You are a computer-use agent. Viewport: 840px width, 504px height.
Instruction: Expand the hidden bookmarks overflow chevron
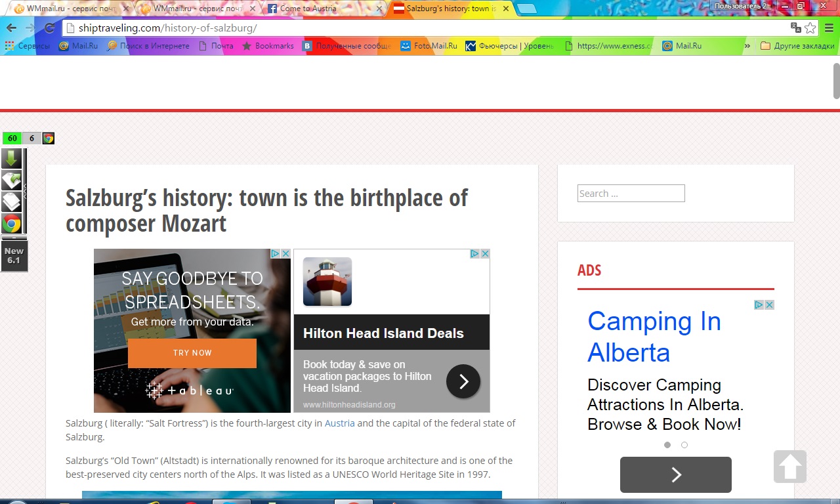(x=747, y=46)
